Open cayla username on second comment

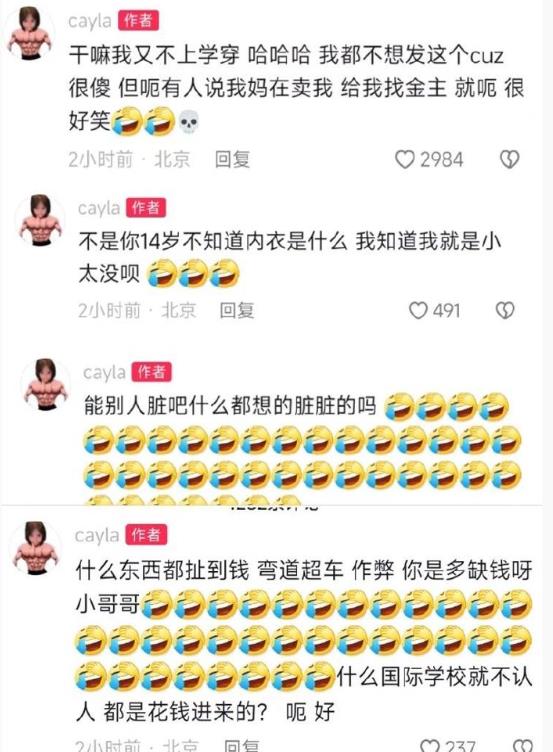click(x=99, y=208)
